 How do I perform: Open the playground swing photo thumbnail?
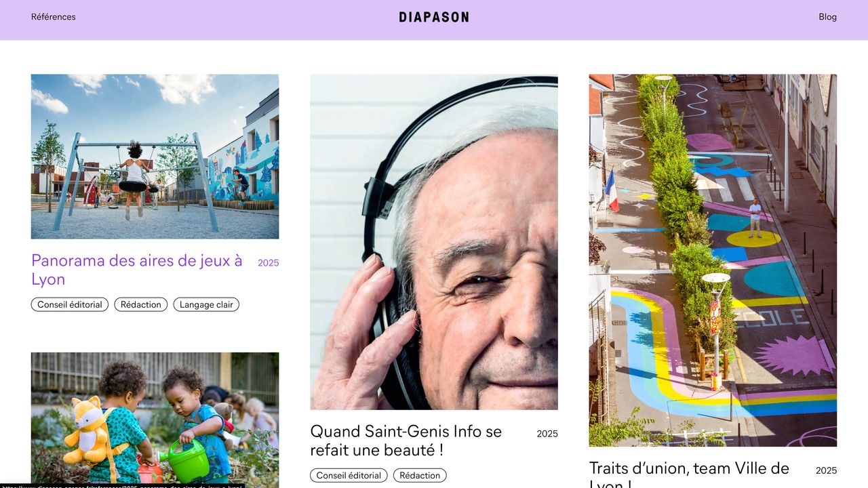pyautogui.click(x=155, y=157)
